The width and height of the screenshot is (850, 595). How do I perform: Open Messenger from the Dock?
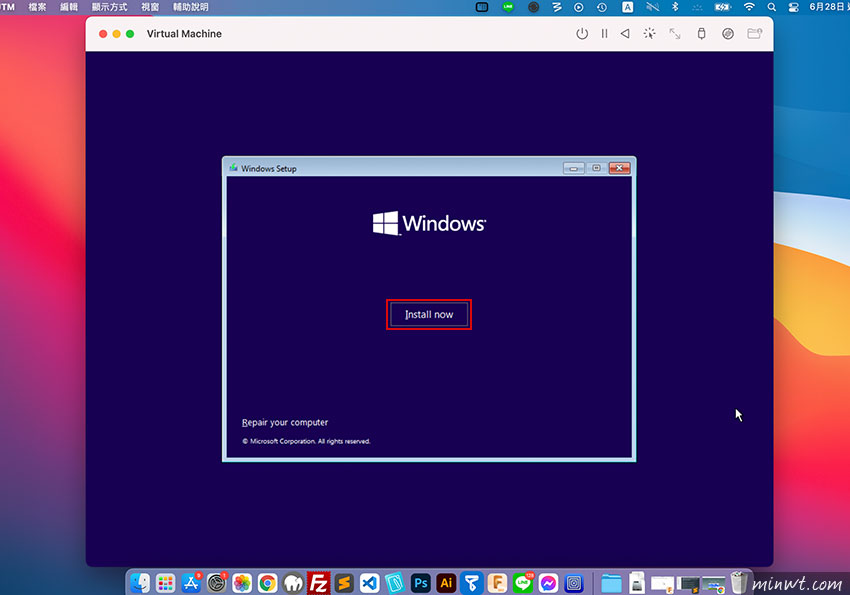(x=548, y=583)
